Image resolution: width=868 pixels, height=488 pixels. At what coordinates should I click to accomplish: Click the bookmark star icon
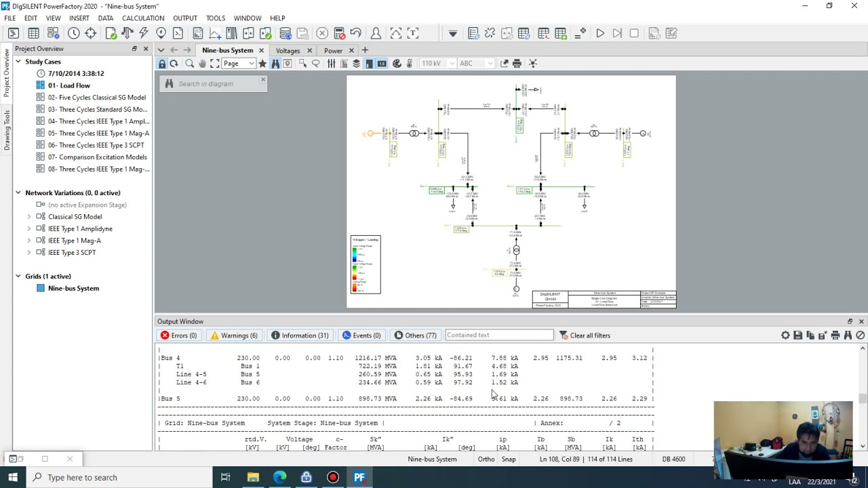click(262, 64)
